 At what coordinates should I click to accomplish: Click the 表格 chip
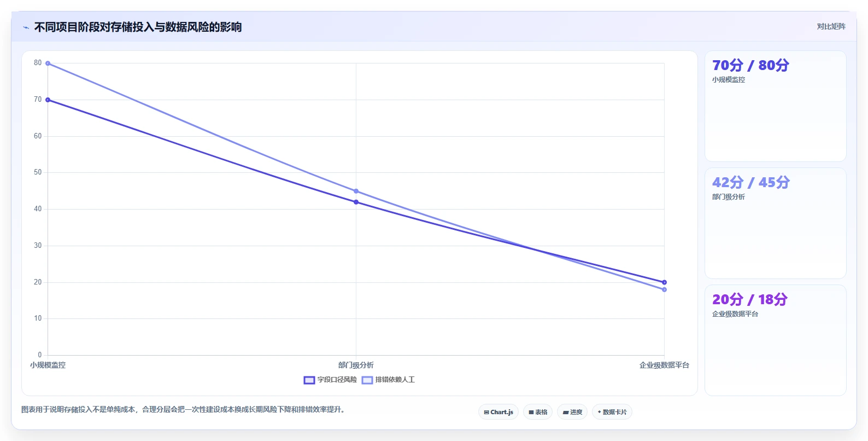tap(538, 412)
